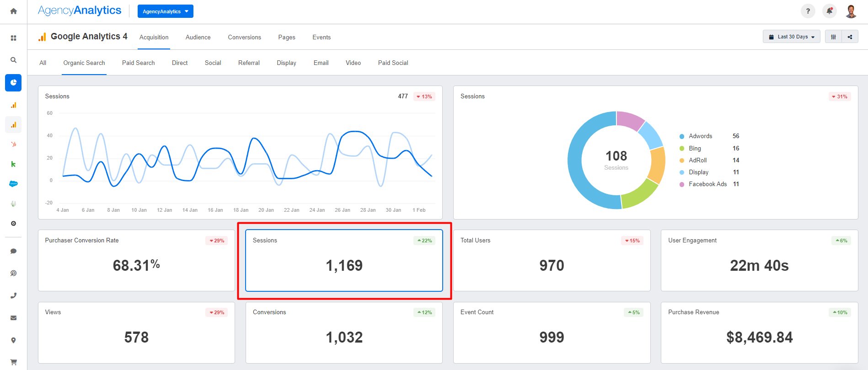
Task: Open dashboard filter settings sliders icon
Action: click(x=833, y=37)
